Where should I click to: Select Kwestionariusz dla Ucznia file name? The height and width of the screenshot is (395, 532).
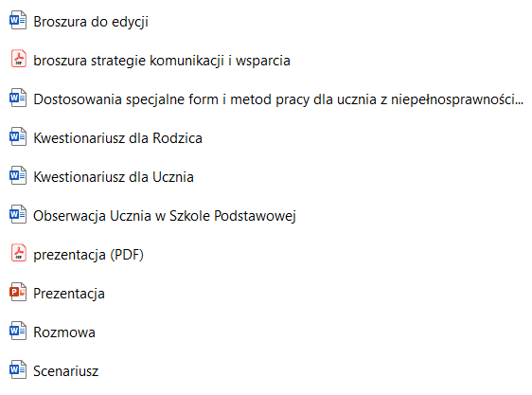click(x=114, y=176)
